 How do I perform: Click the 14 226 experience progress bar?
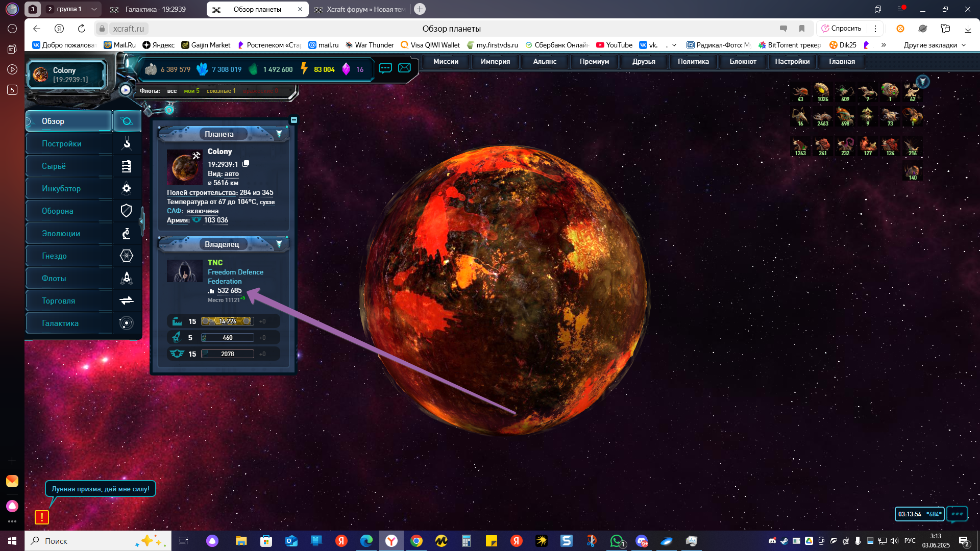click(x=227, y=321)
